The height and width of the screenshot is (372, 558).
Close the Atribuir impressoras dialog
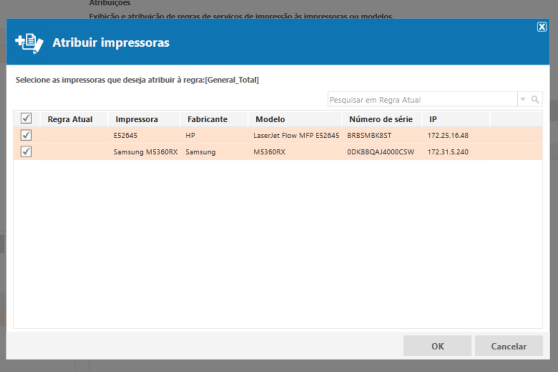(x=542, y=27)
